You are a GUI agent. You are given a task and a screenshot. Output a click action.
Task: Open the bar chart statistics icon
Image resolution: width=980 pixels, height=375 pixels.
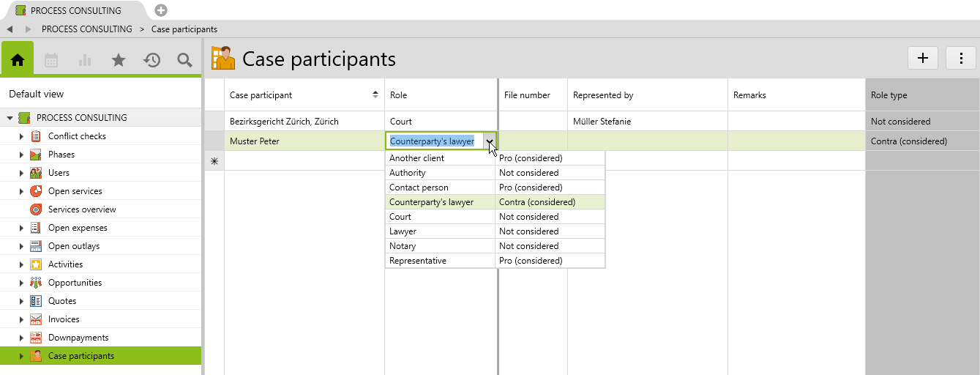point(85,60)
